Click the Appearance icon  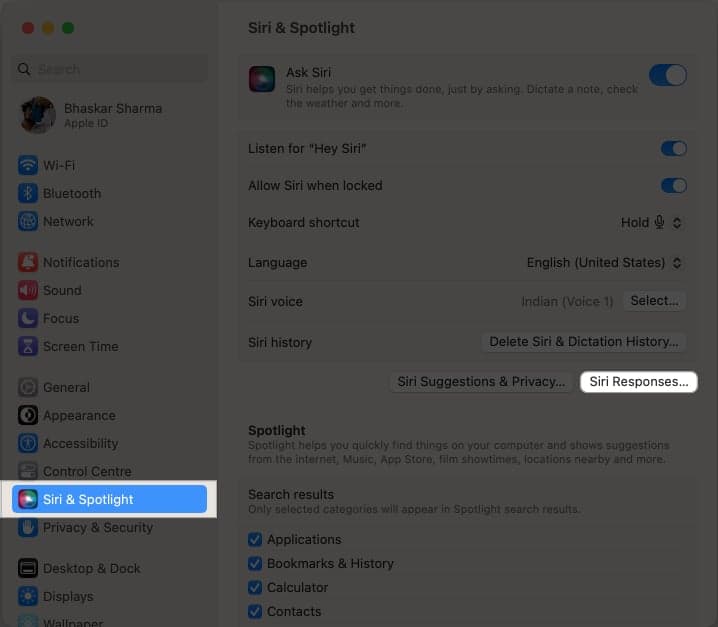tap(28, 415)
